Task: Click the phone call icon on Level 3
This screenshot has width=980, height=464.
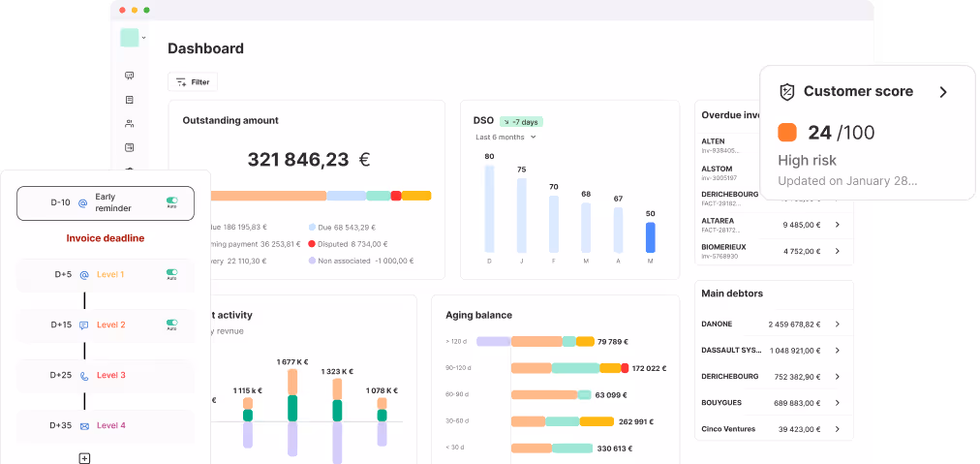Action: [84, 376]
